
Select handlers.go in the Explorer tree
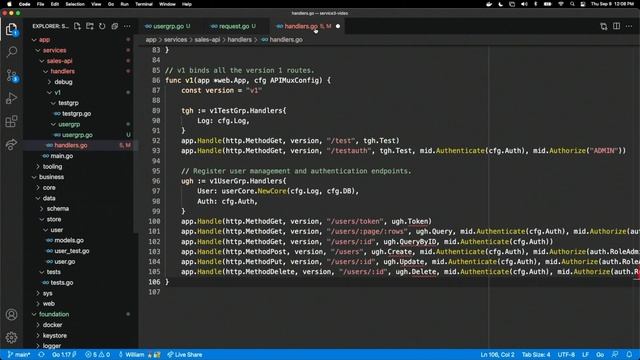(71, 145)
